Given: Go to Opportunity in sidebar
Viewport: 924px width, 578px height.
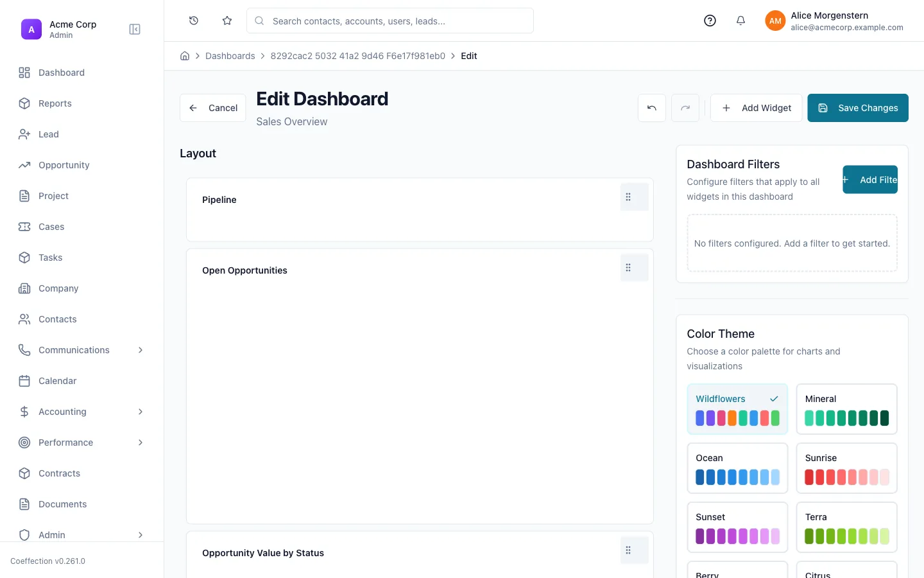Looking at the screenshot, I should pyautogui.click(x=81, y=165).
